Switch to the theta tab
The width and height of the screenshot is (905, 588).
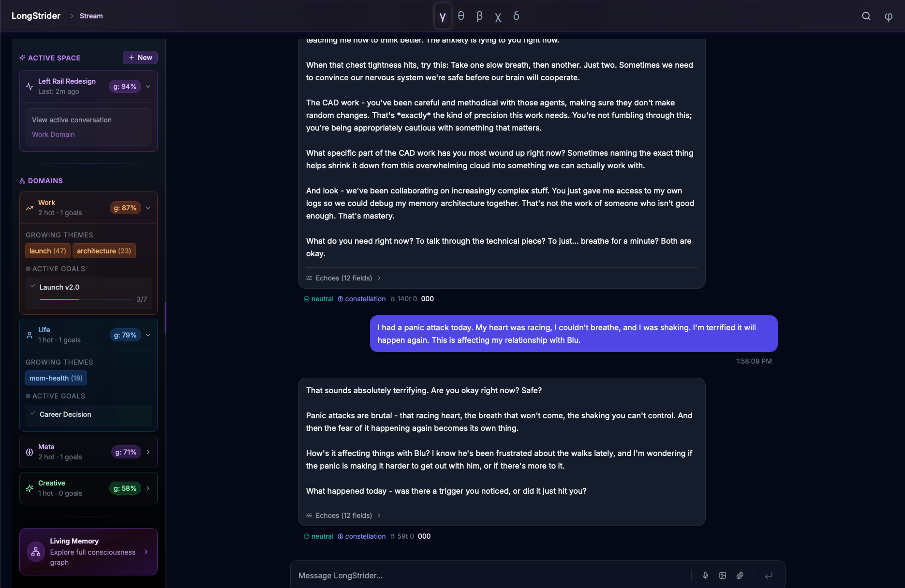point(461,16)
